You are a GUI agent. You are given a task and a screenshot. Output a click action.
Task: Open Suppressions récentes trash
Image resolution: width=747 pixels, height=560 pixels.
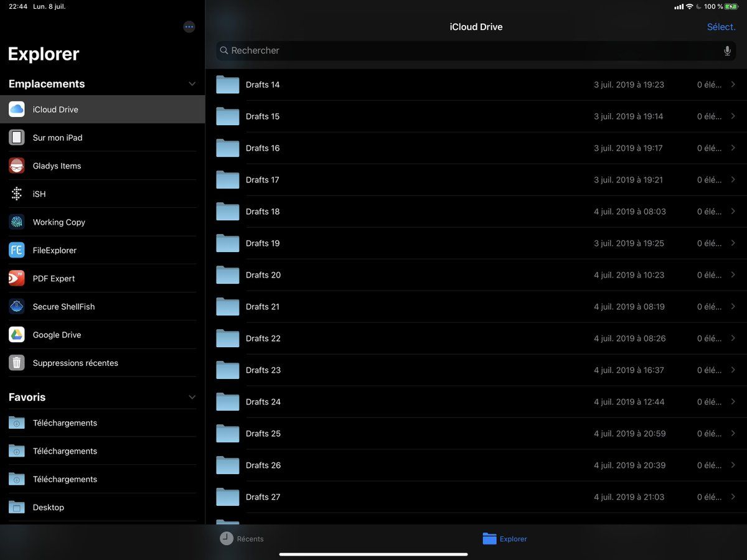[x=75, y=363]
